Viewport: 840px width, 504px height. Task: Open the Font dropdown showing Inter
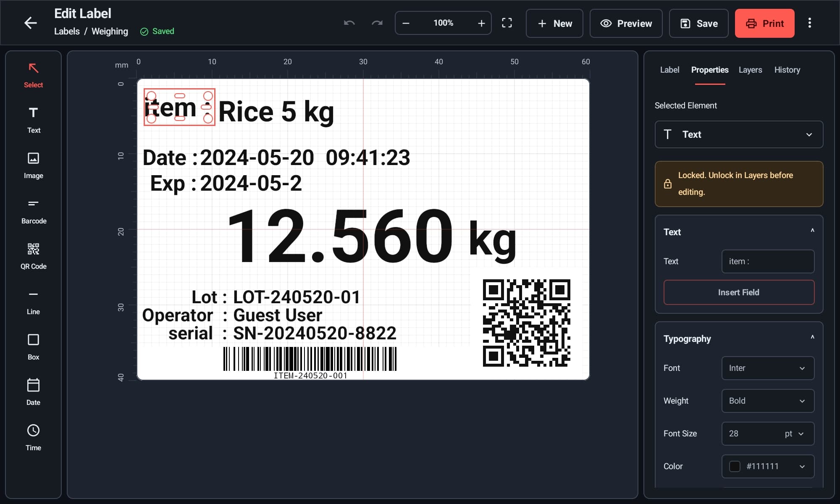pyautogui.click(x=768, y=368)
